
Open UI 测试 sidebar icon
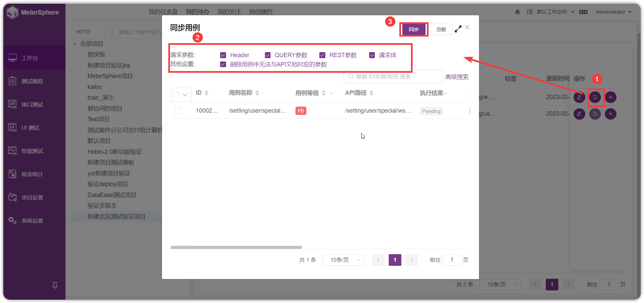(x=12, y=128)
